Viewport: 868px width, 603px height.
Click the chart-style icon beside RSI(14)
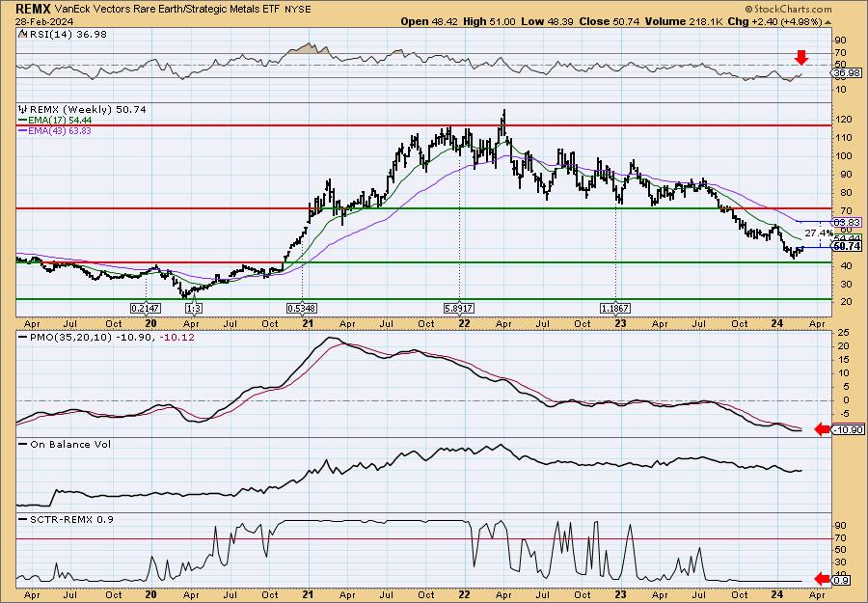point(22,34)
